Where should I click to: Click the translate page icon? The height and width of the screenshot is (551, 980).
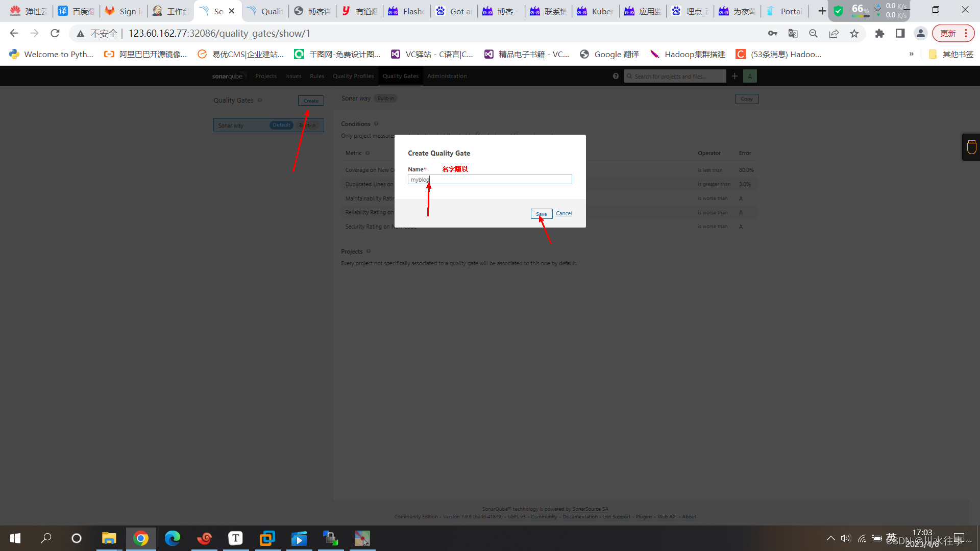pyautogui.click(x=793, y=34)
